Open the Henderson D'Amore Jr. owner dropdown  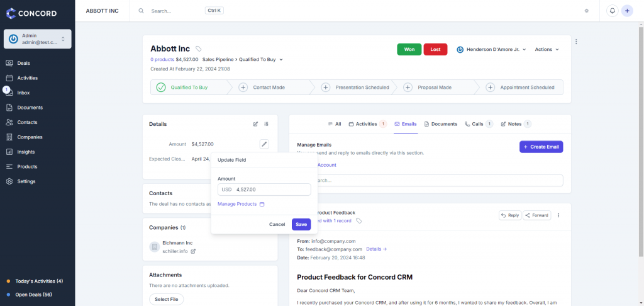pos(492,49)
